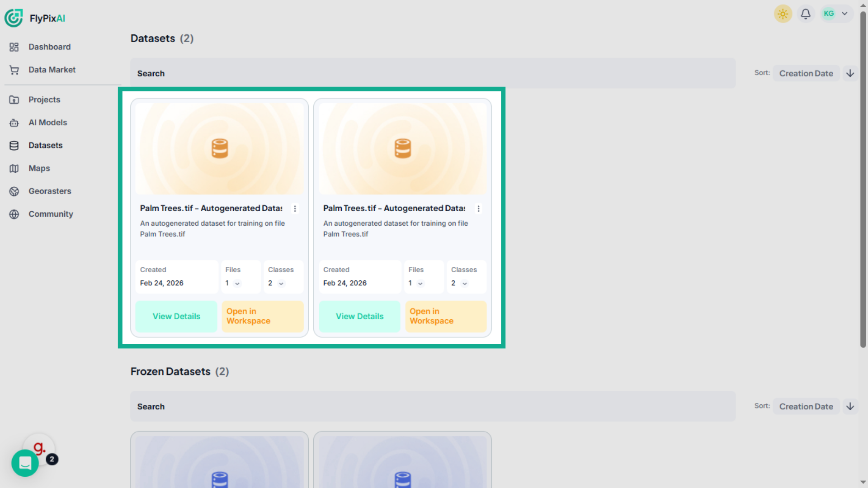Image resolution: width=868 pixels, height=488 pixels.
Task: Go to Data Market page
Action: pos(52,70)
